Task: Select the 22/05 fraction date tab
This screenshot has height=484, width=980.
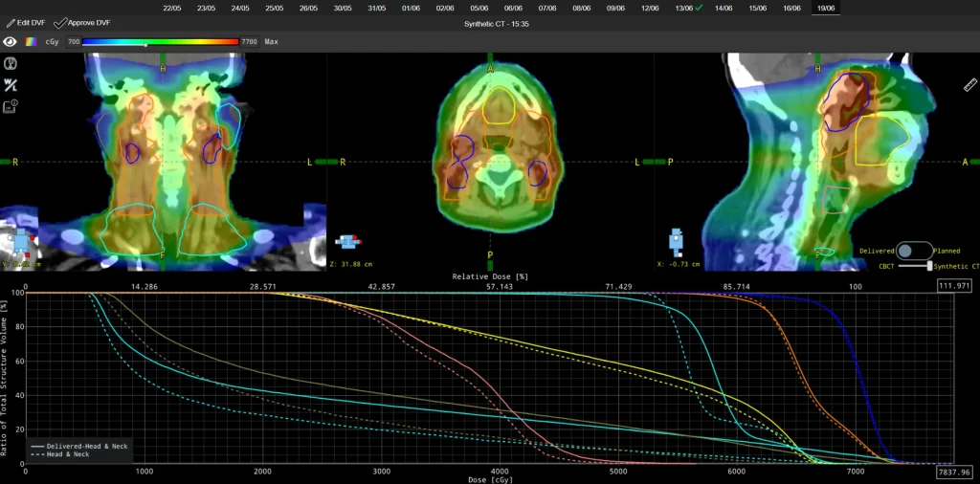Action: tap(172, 8)
